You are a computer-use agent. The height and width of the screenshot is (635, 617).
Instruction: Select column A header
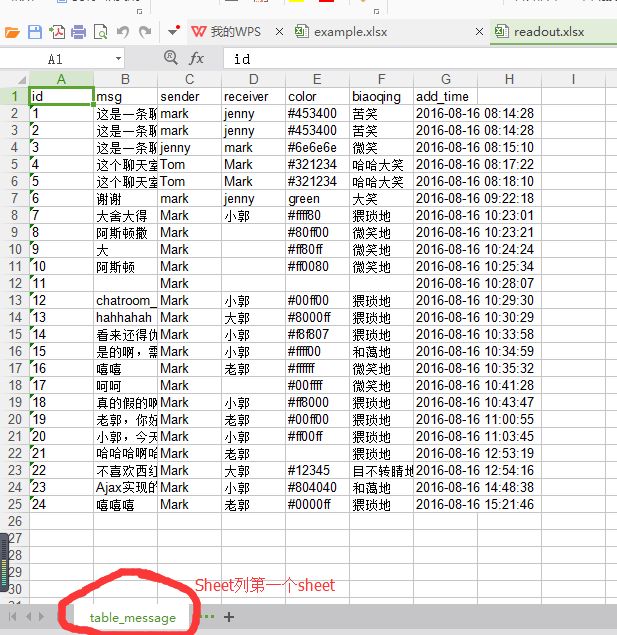pos(61,79)
